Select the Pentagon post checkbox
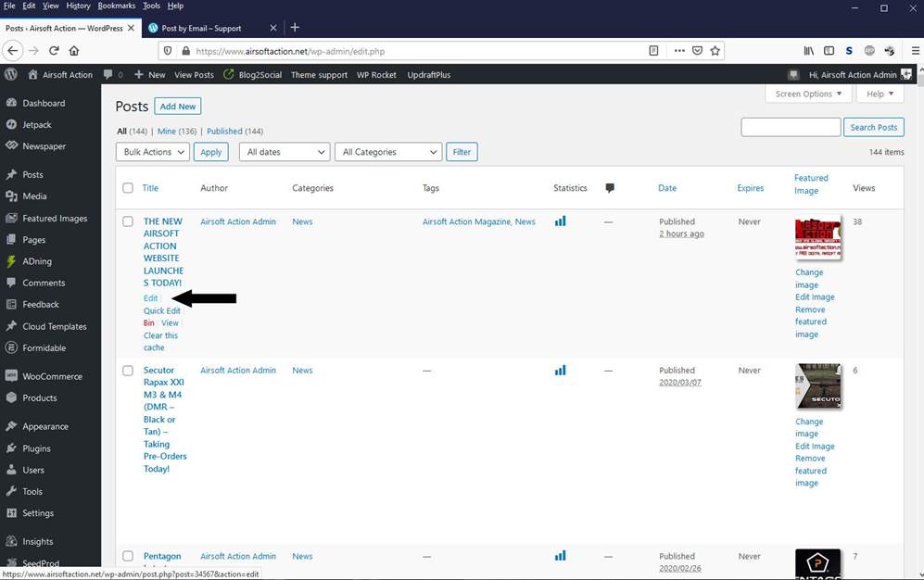The image size is (924, 580). (x=128, y=556)
